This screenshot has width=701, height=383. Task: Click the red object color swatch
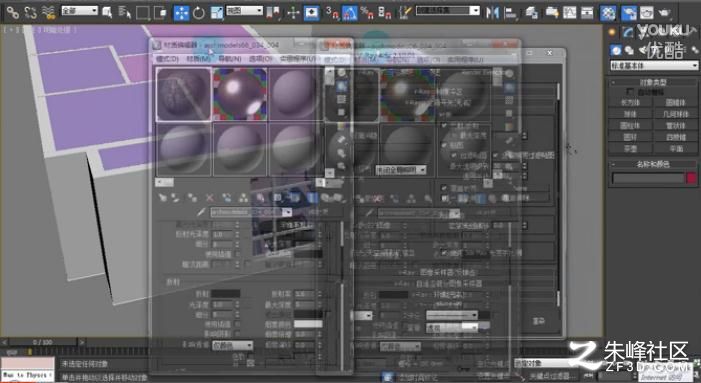pyautogui.click(x=691, y=178)
